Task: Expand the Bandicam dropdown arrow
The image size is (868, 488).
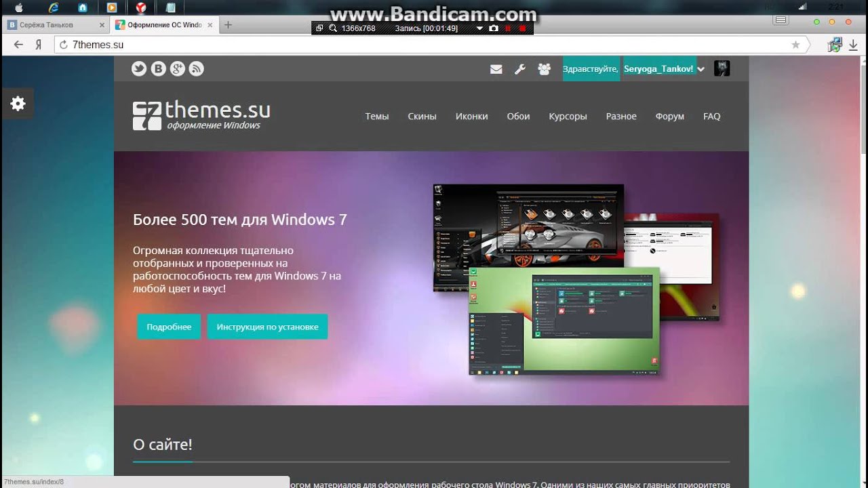Action: point(479,28)
